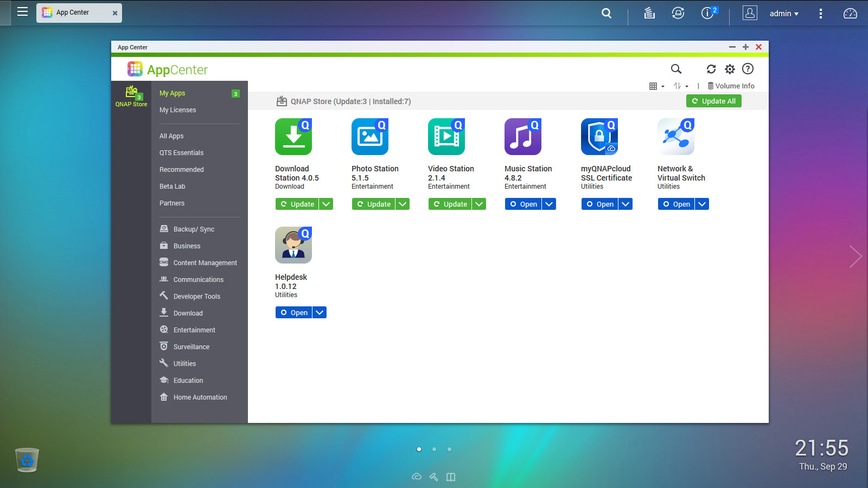Expand myQNAPcloud SSL Certificate dropdown arrow

point(626,204)
